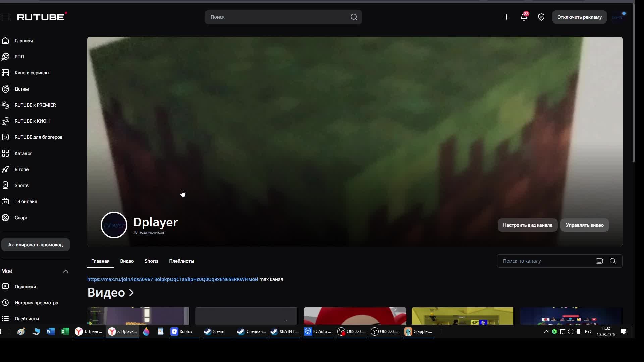Image resolution: width=644 pixels, height=362 pixels.
Task: Click the РПЛ football icon
Action: tap(5, 57)
